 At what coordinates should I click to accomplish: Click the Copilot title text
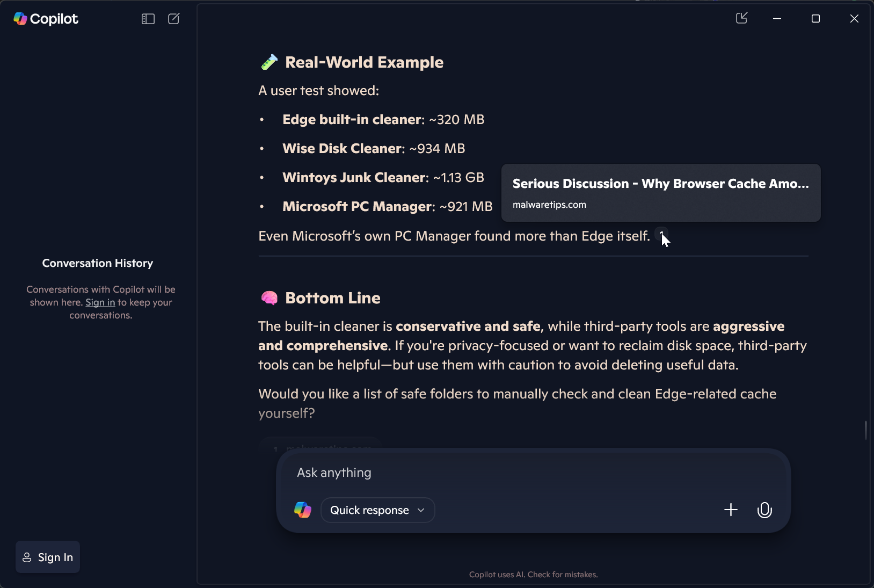[54, 19]
